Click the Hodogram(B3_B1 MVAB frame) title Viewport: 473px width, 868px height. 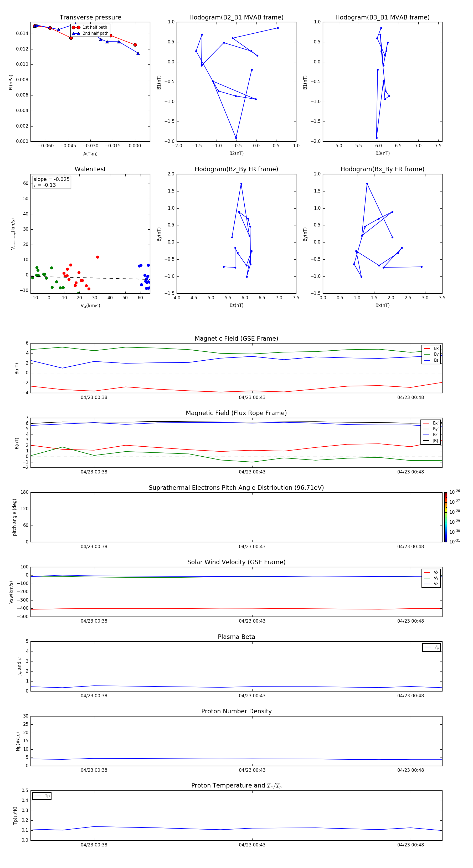click(x=382, y=17)
